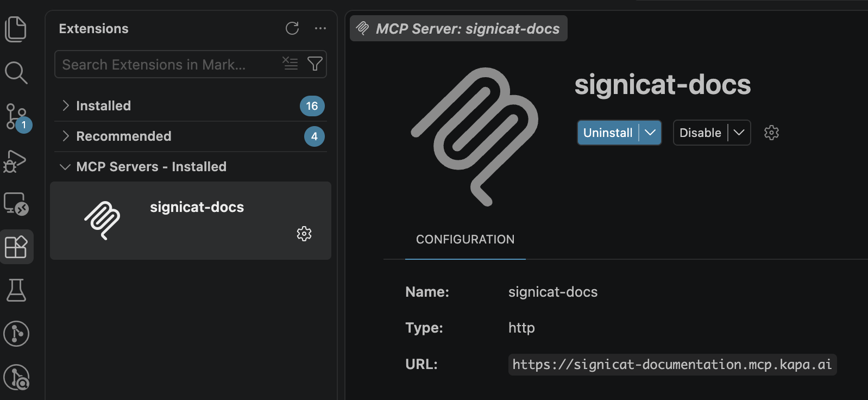Open the Extensions view icon
This screenshot has width=868, height=400.
tap(16, 247)
